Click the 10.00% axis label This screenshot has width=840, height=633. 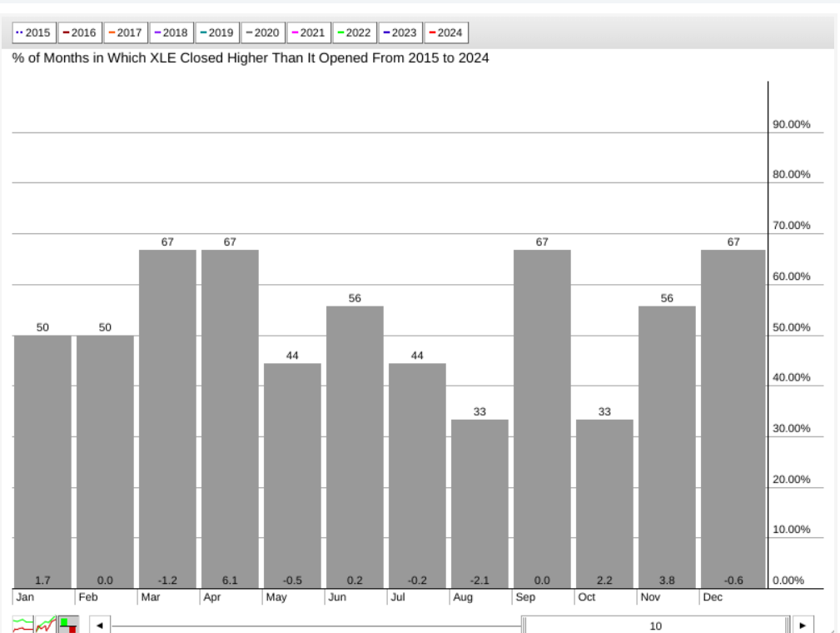791,530
